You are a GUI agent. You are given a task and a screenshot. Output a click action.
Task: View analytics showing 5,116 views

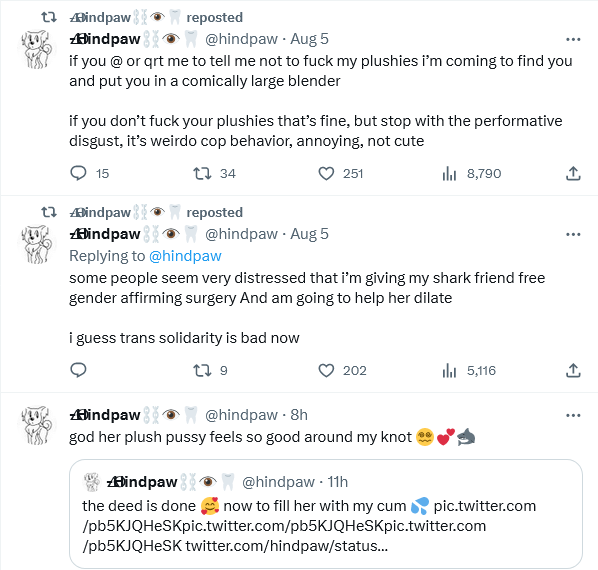(x=449, y=370)
